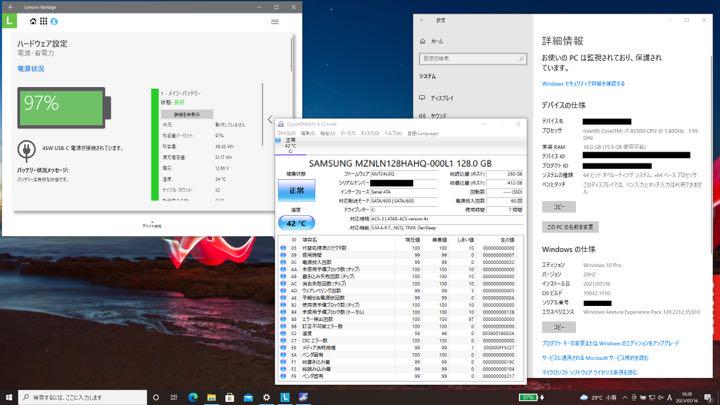Click status dot for attribute ID C2 温度

pos(283,333)
